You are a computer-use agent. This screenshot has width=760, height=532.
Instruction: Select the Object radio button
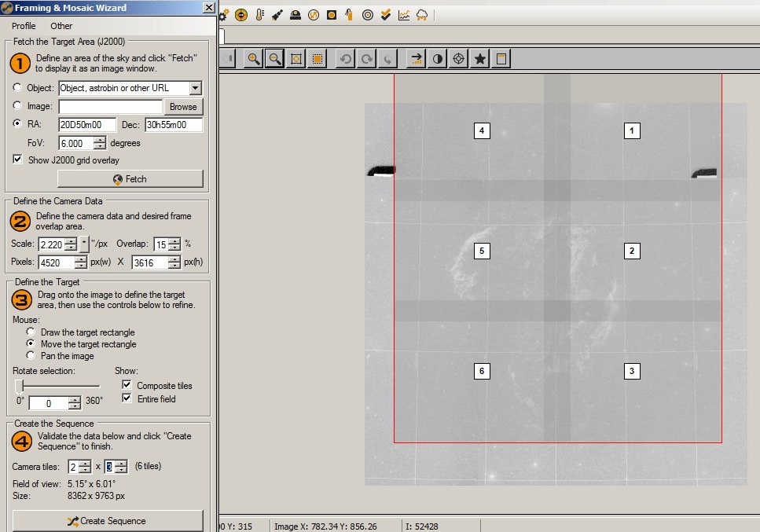[17, 87]
